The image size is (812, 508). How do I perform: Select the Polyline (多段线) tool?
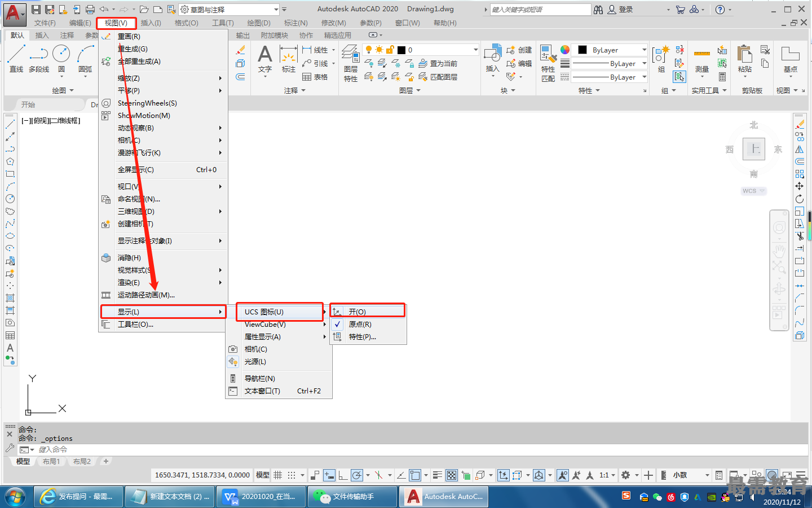click(x=39, y=59)
